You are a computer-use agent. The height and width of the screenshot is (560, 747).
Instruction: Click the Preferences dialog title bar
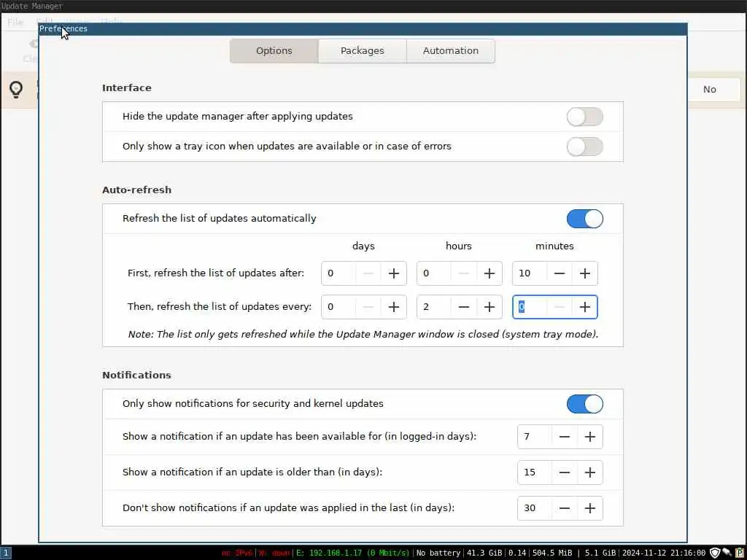pyautogui.click(x=363, y=29)
